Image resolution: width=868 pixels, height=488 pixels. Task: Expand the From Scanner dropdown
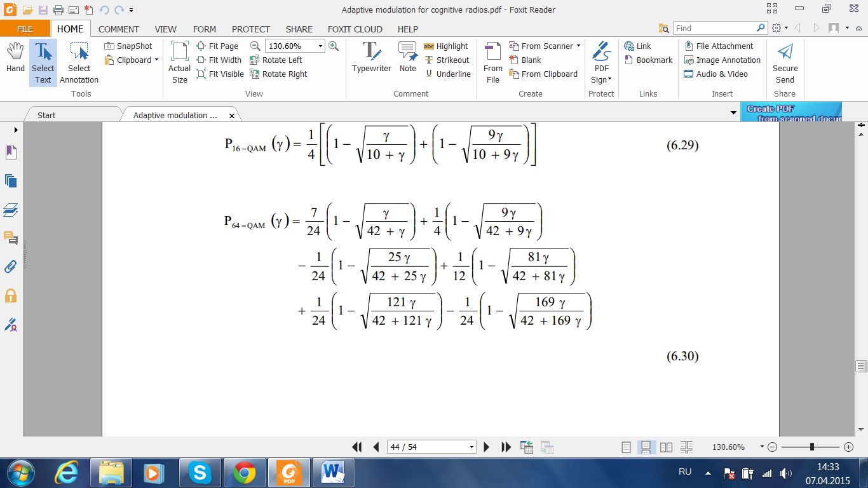tap(578, 46)
